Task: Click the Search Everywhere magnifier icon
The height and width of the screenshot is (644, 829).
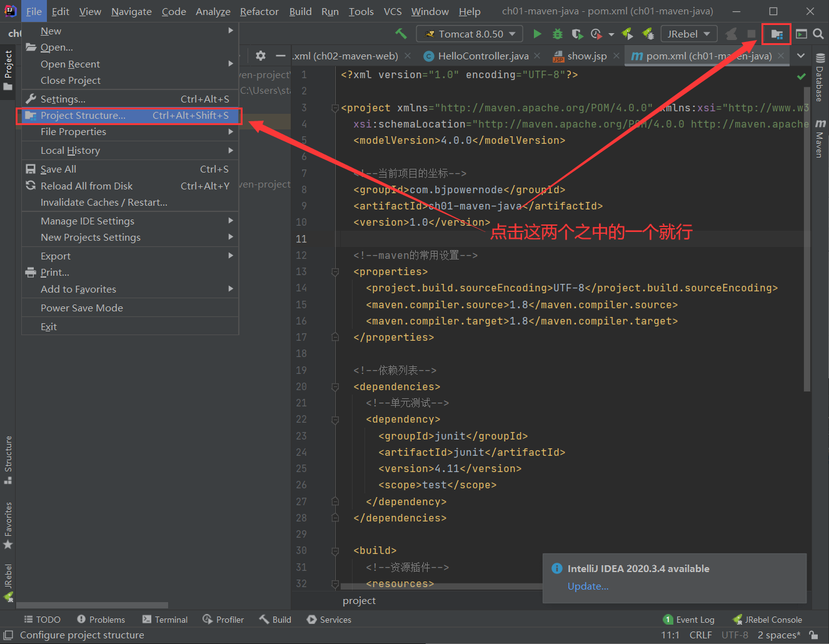Action: (x=818, y=34)
